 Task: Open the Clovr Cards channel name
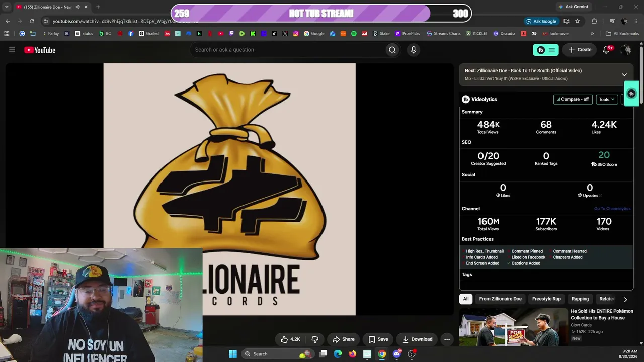click(581, 325)
